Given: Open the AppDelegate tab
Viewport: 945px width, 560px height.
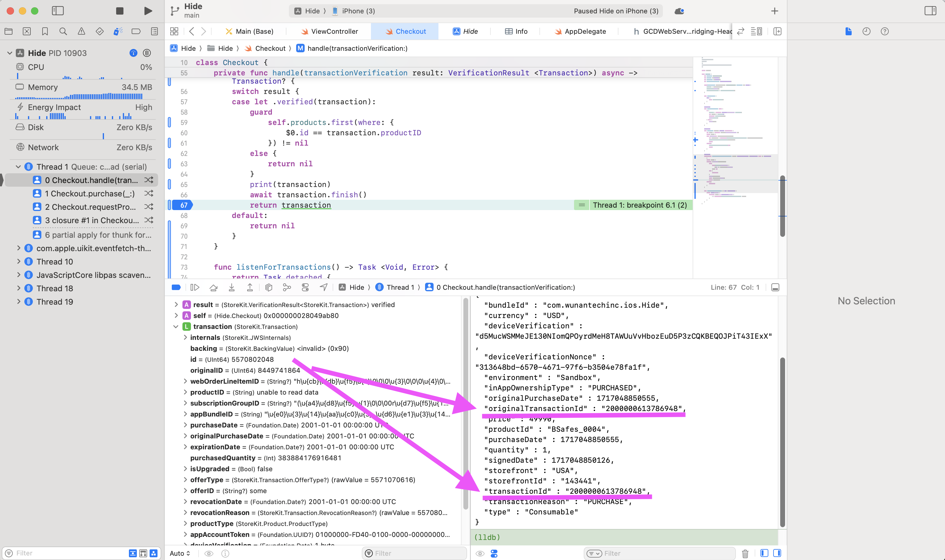Looking at the screenshot, I should [x=580, y=31].
